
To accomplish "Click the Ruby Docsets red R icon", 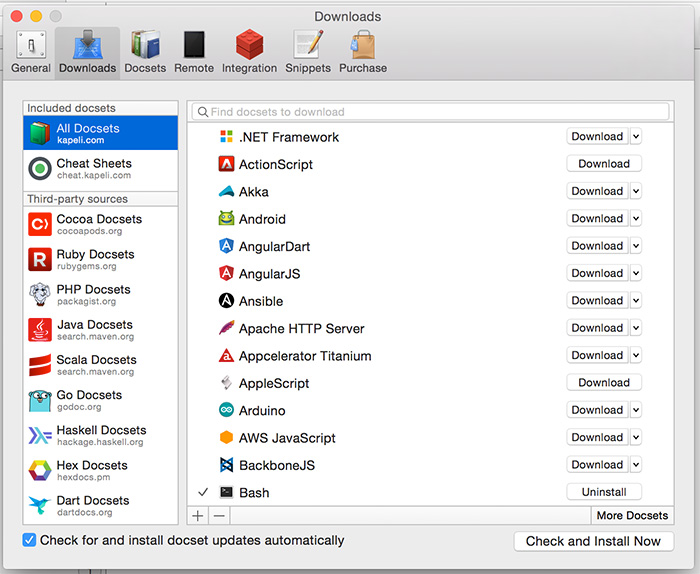I will pos(40,259).
